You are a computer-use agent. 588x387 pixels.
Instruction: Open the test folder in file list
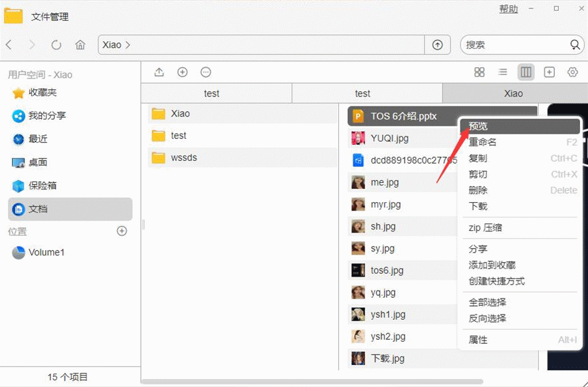coord(243,136)
